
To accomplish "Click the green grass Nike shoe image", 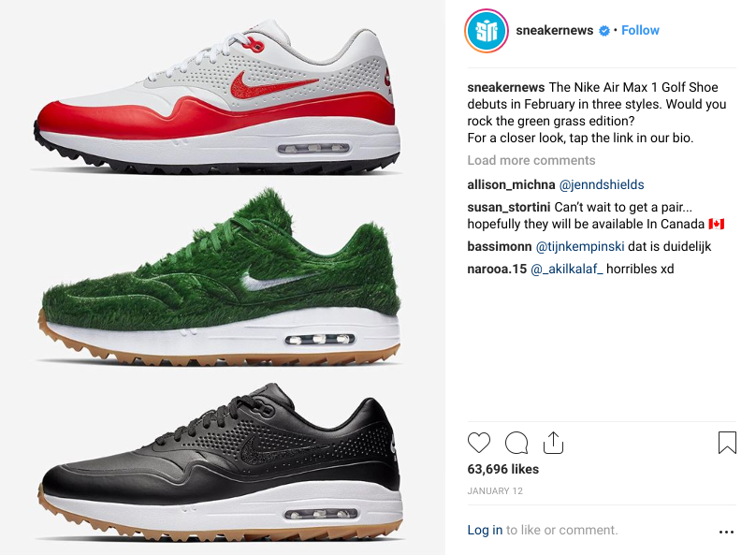I will [x=220, y=277].
